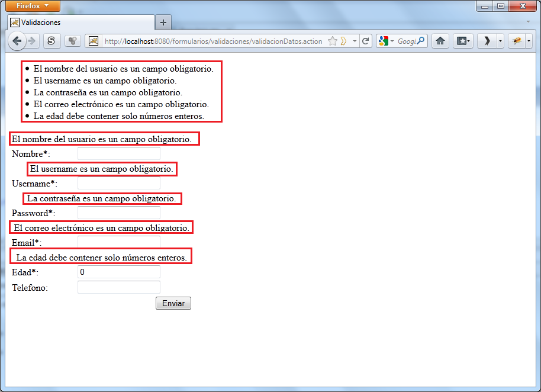Select the Edad field containing 0
The image size is (541, 392).
pyautogui.click(x=118, y=272)
